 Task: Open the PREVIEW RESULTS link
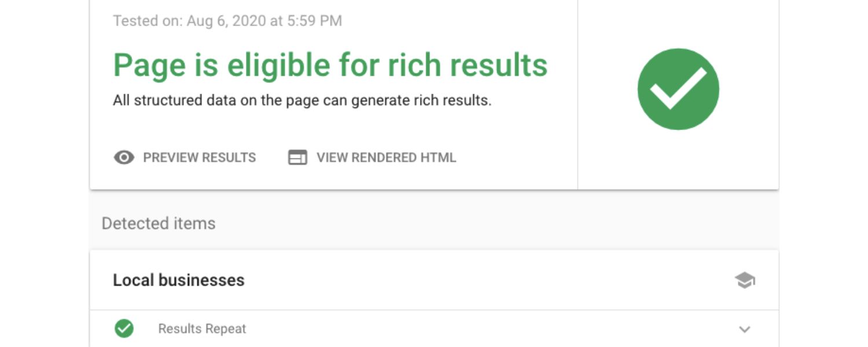click(199, 157)
